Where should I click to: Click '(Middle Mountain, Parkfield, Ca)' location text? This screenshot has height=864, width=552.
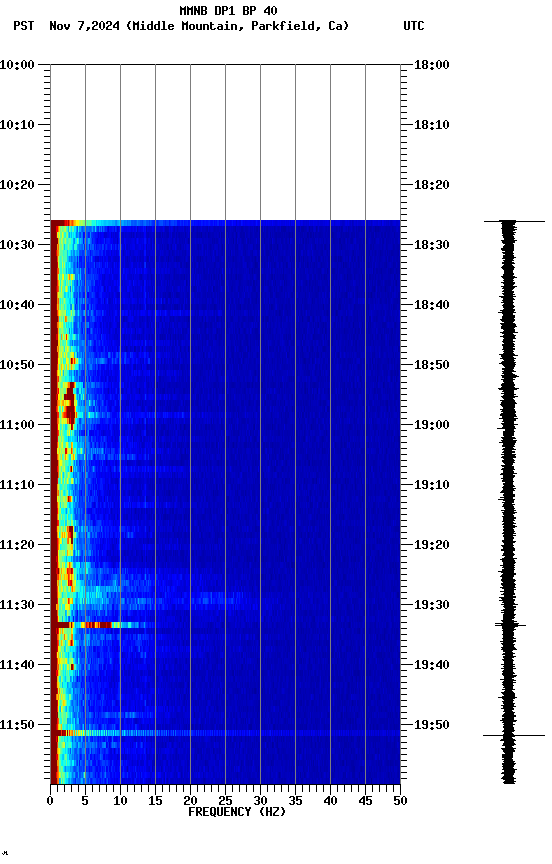(238, 26)
